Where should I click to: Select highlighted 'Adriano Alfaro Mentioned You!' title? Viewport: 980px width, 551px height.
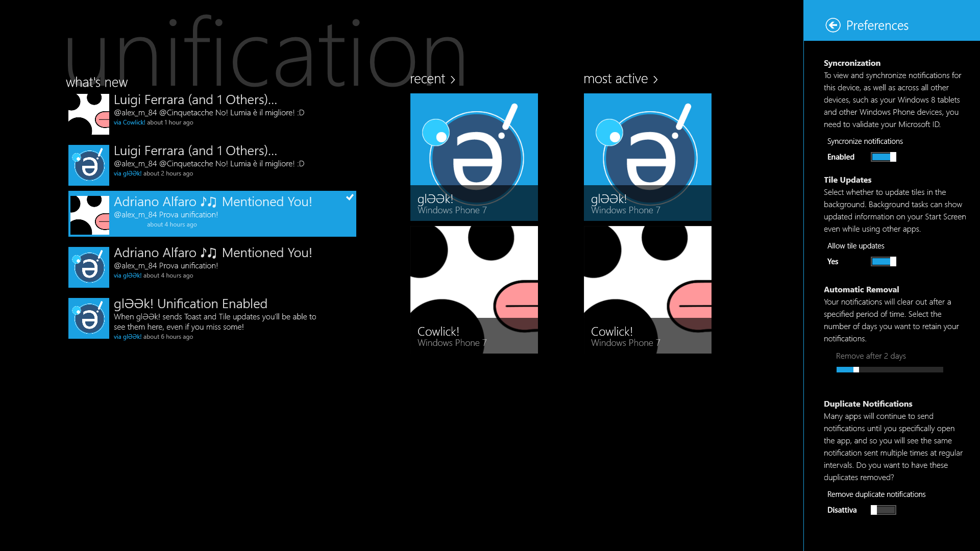pos(213,202)
